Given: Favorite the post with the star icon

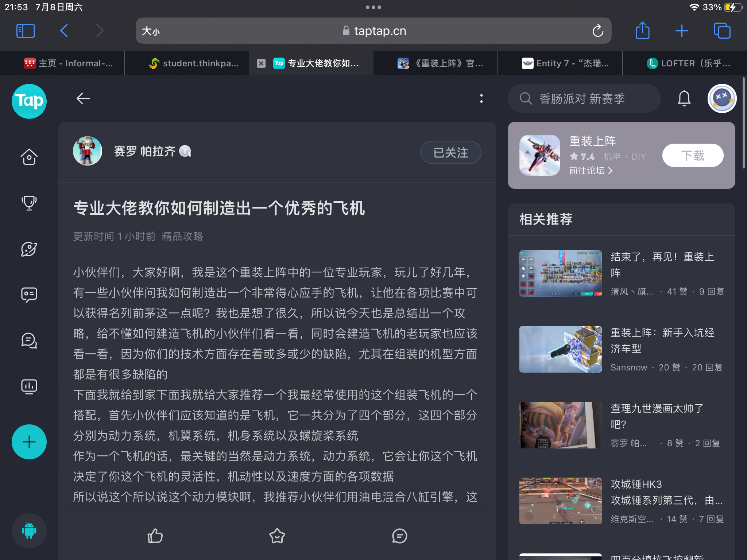Looking at the screenshot, I should (x=277, y=536).
